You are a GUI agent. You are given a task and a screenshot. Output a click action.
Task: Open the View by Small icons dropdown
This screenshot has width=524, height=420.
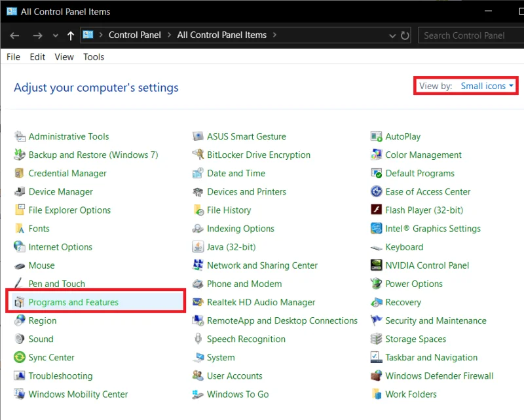click(487, 86)
